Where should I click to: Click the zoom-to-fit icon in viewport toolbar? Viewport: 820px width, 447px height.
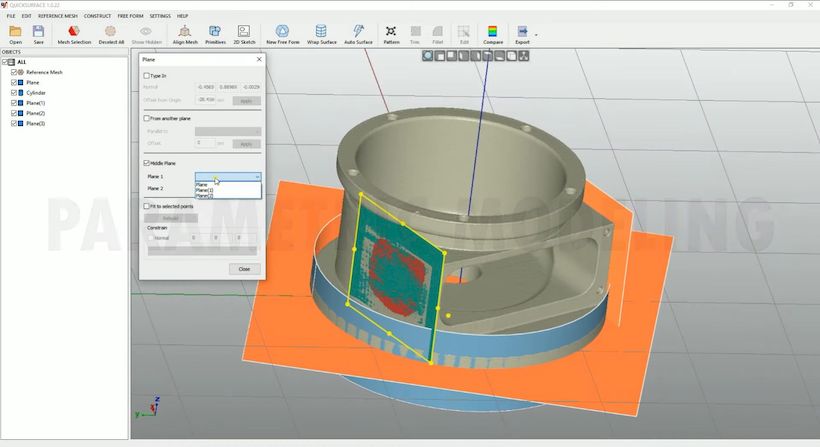428,55
